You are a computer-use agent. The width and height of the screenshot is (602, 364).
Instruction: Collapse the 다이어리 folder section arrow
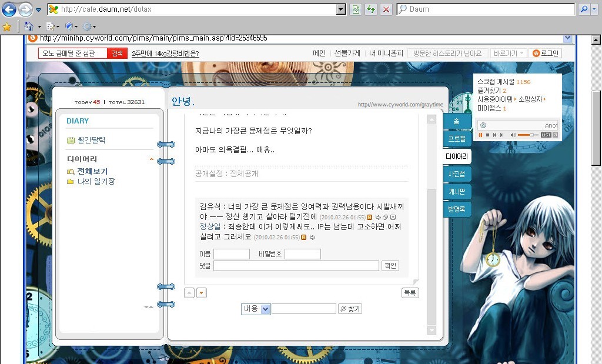point(152,159)
